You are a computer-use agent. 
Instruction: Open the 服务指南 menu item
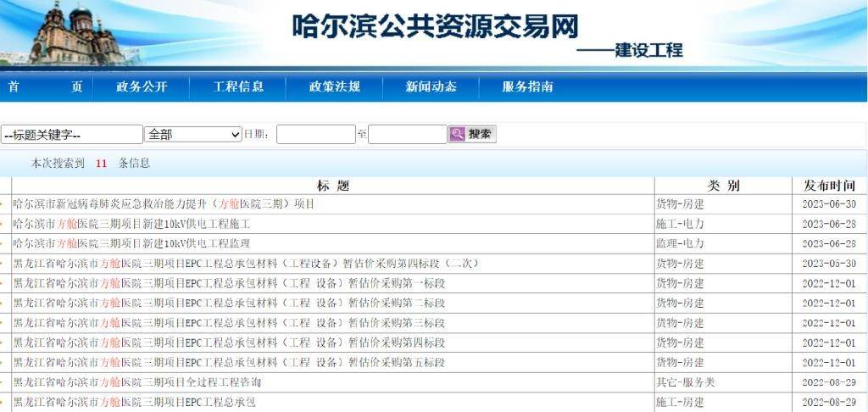tap(527, 87)
